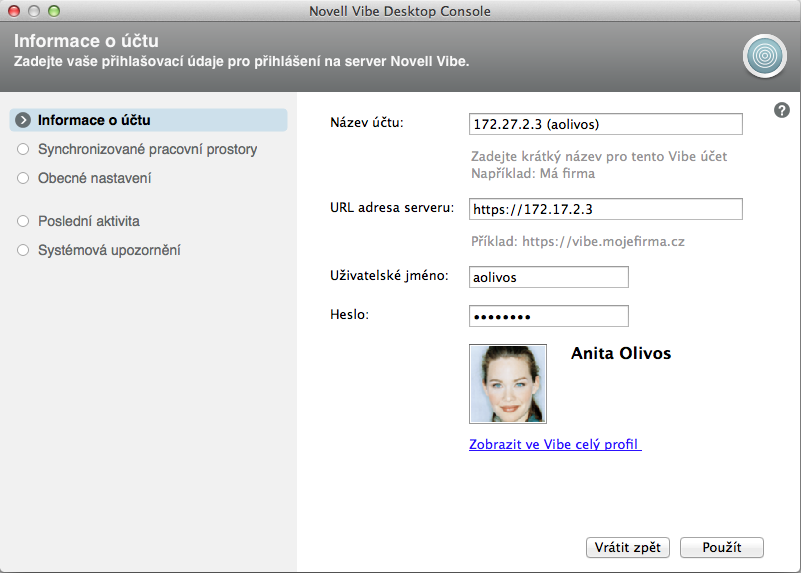Open Systémová upozornění section
Viewport: 801px width, 573px height.
pyautogui.click(x=109, y=250)
